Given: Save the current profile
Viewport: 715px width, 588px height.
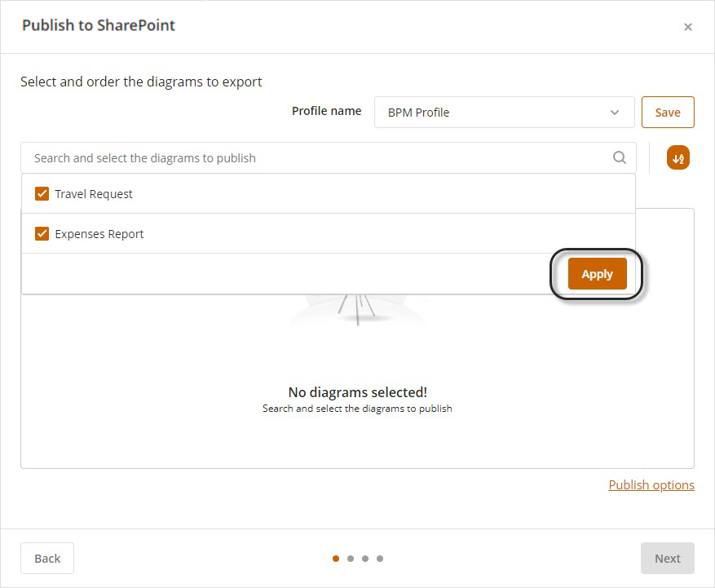Looking at the screenshot, I should point(667,113).
